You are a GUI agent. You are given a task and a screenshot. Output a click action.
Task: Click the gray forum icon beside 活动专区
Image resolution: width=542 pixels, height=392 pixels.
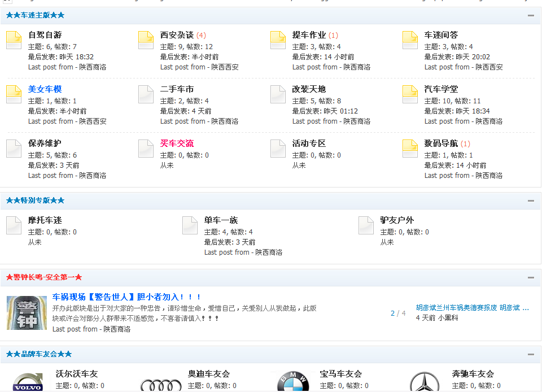click(x=278, y=149)
